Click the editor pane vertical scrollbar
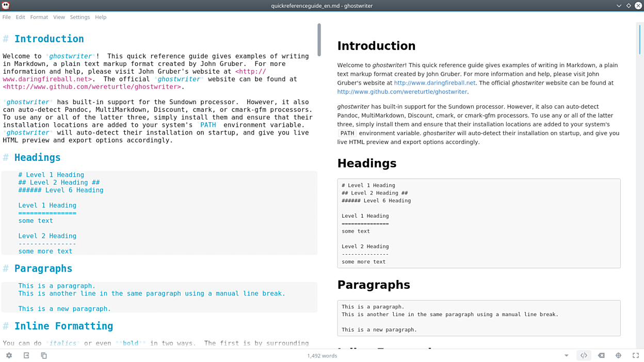 pos(319,40)
